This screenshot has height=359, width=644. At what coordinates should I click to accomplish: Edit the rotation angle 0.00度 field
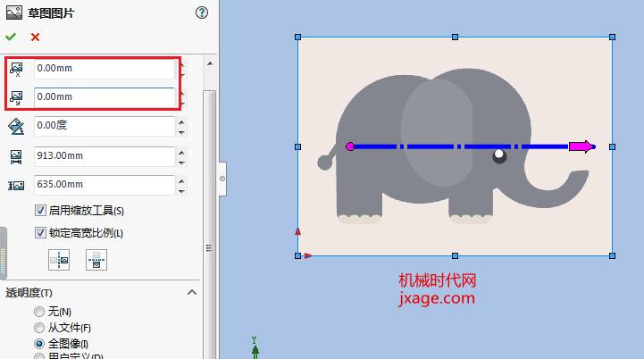(x=105, y=126)
